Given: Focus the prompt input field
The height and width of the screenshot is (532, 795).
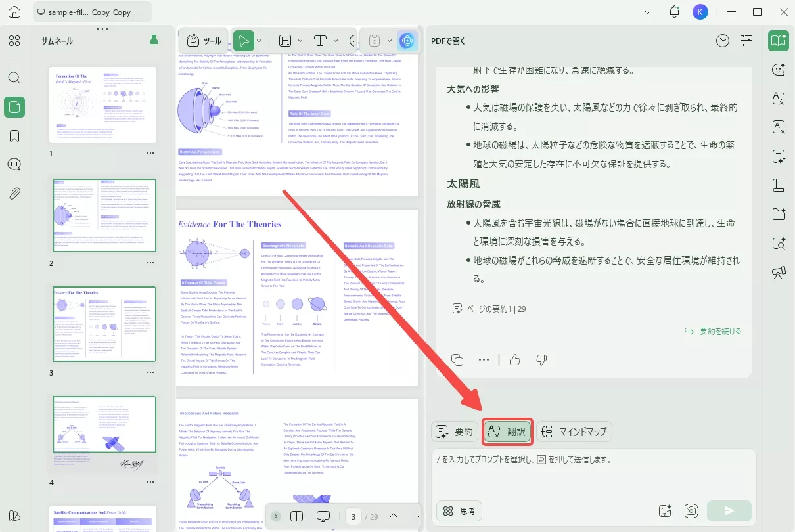Looking at the screenshot, I should 593,474.
